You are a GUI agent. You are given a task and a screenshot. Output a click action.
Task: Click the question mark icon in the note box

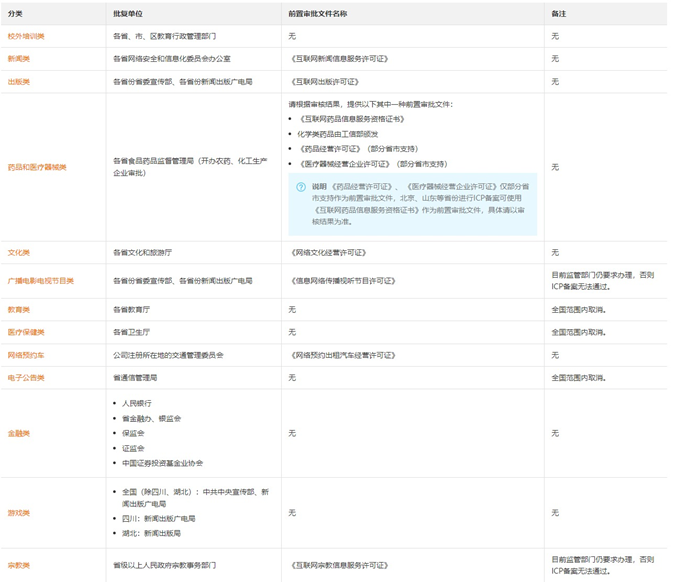pos(301,187)
